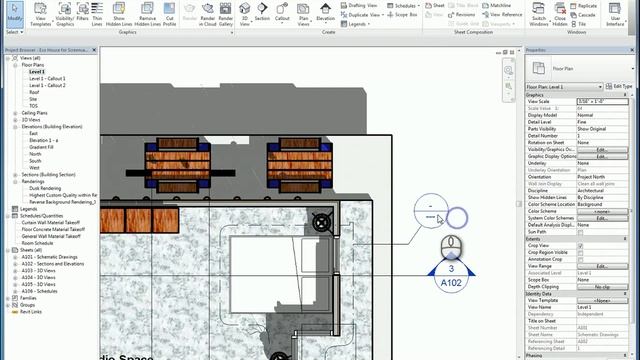Edit Graphic Display Options
The width and height of the screenshot is (640, 360).
click(x=602, y=157)
